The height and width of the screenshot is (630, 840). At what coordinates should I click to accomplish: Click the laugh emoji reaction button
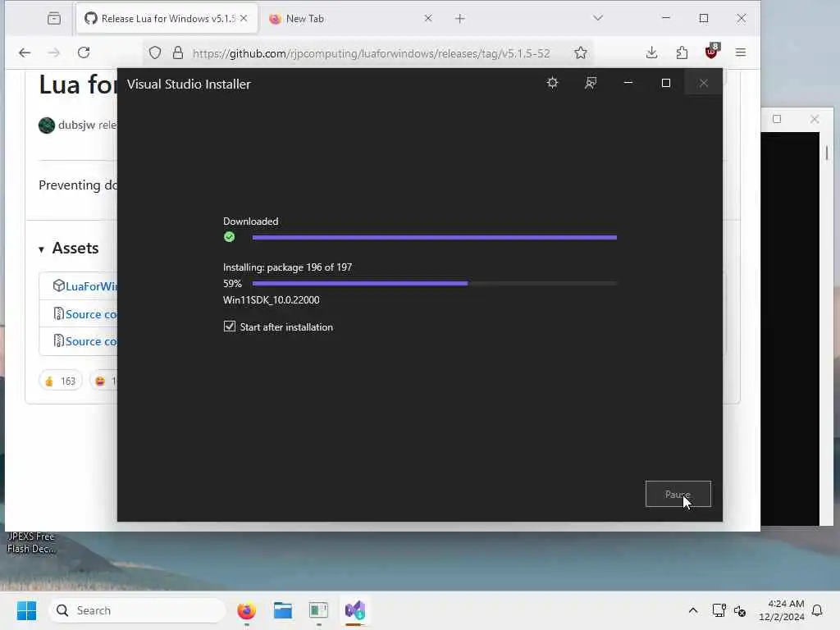(x=103, y=381)
